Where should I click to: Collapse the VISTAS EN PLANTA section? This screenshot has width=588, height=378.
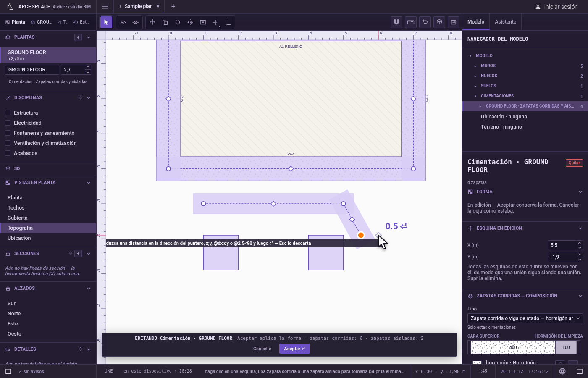click(89, 183)
